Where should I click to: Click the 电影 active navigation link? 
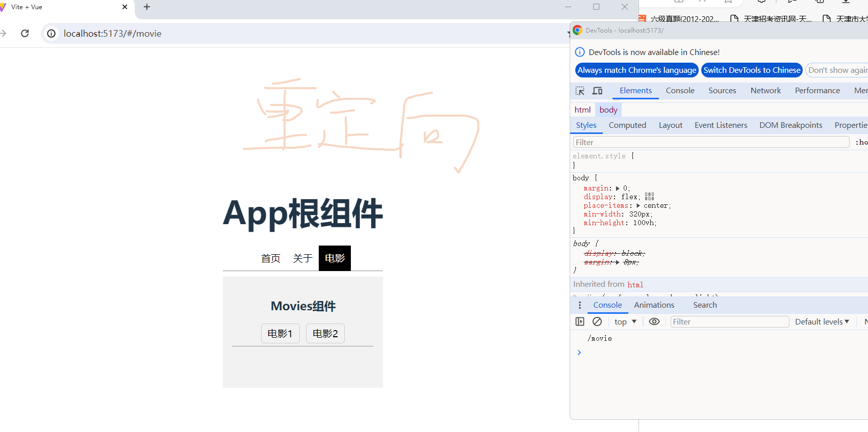(335, 258)
